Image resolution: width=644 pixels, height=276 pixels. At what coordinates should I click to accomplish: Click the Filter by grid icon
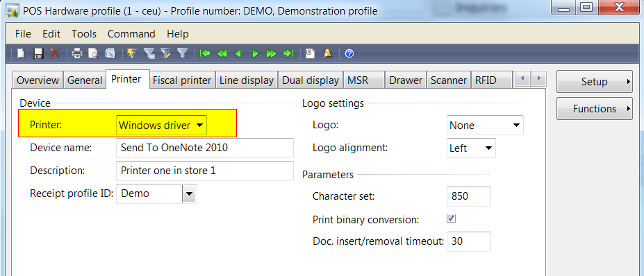149,53
